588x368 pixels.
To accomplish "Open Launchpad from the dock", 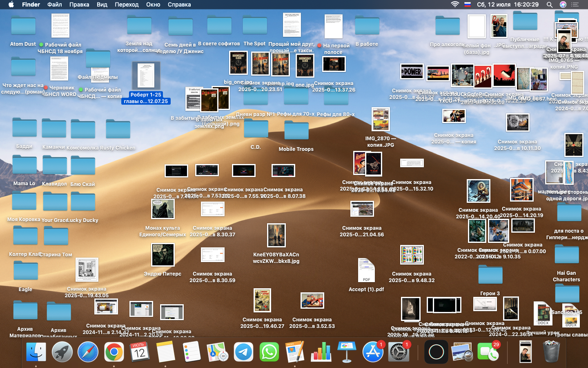I will pos(62,352).
